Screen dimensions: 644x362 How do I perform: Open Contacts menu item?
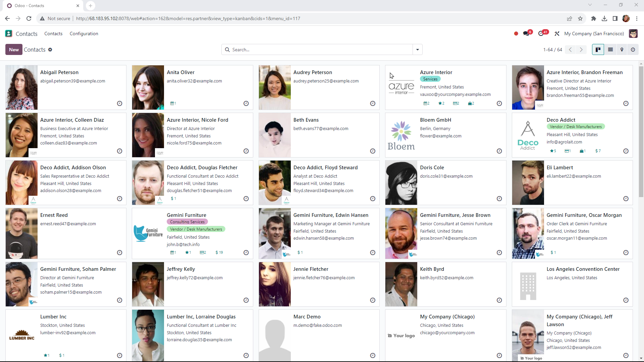point(53,34)
